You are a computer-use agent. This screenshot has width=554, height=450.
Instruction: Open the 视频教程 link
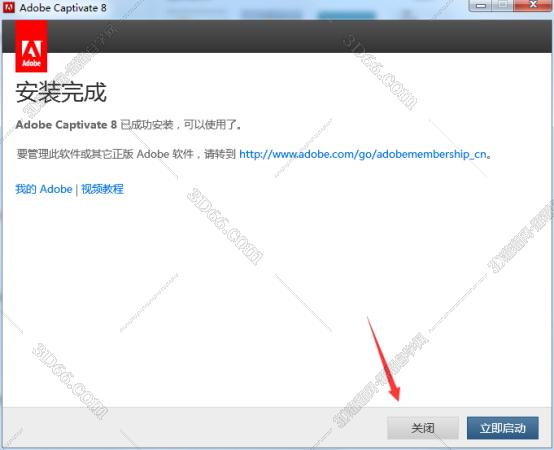[102, 189]
